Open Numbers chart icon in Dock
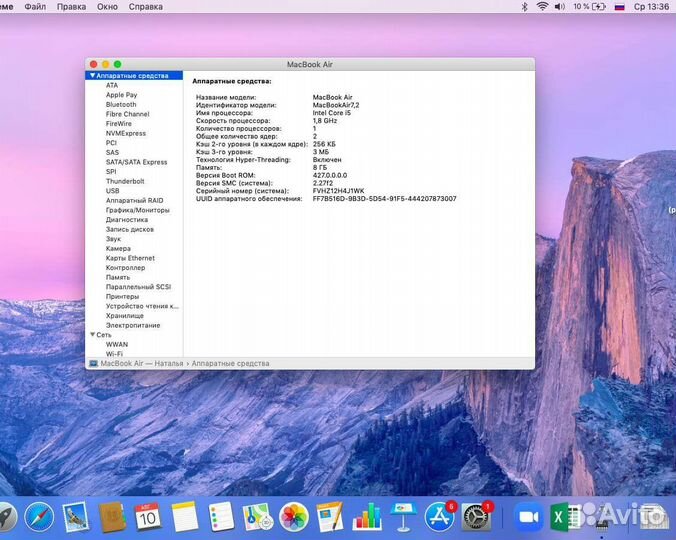The height and width of the screenshot is (540, 676). (x=367, y=517)
